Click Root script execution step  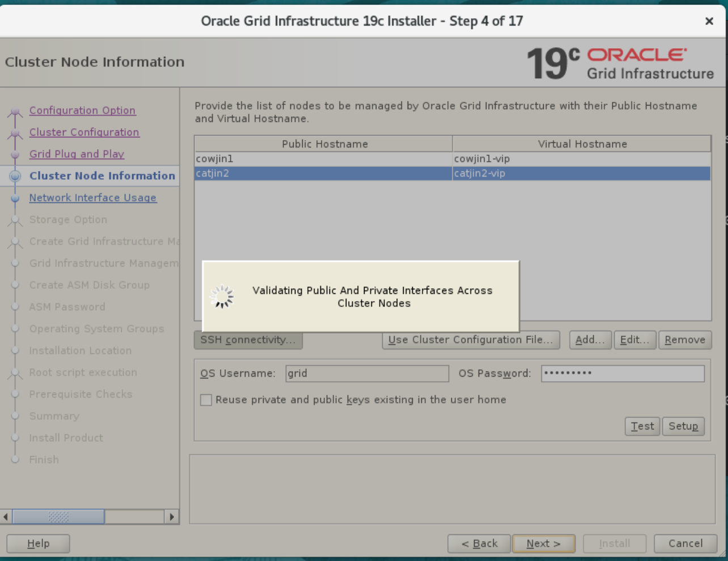[83, 373]
